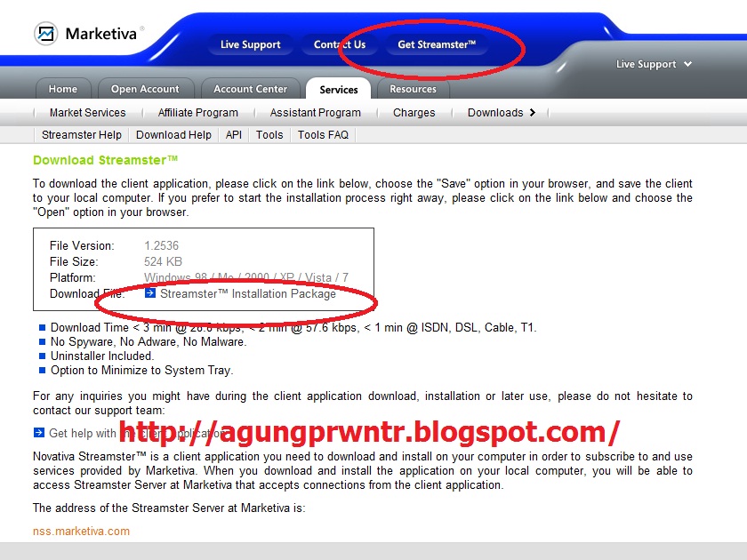The image size is (747, 560).
Task: Open the Resources tab
Action: [413, 89]
